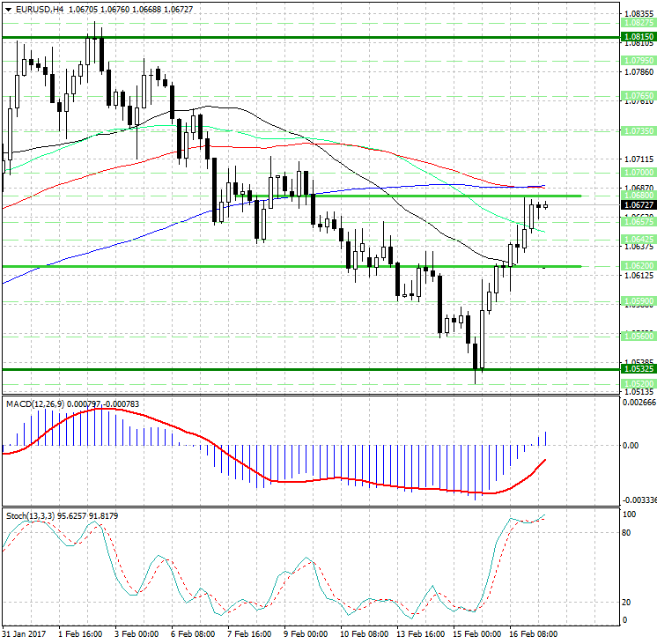Click the 1.05900 level label
657x644 pixels.
(x=639, y=301)
